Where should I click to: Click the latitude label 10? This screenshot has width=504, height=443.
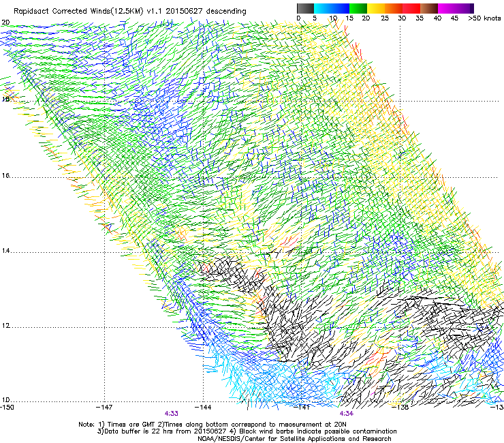tap(5, 400)
